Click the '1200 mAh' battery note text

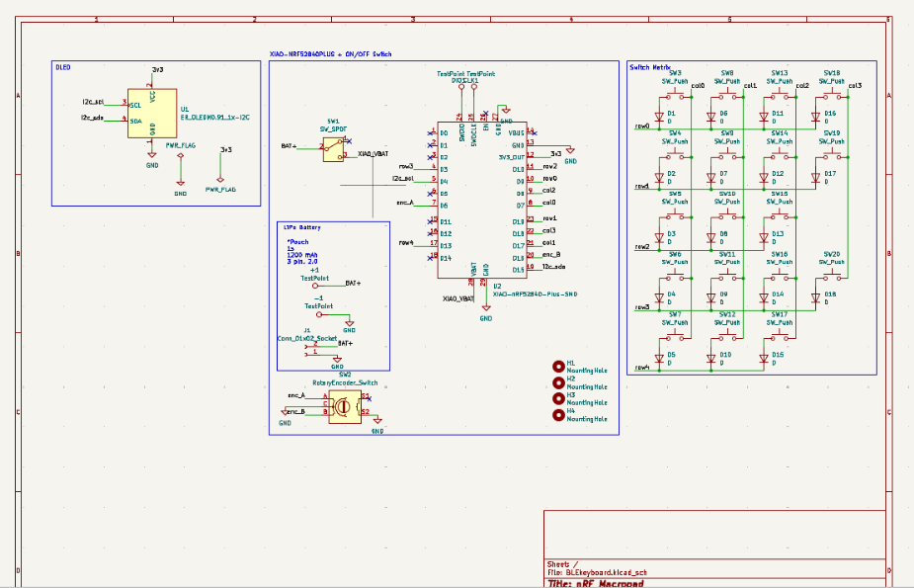point(302,255)
